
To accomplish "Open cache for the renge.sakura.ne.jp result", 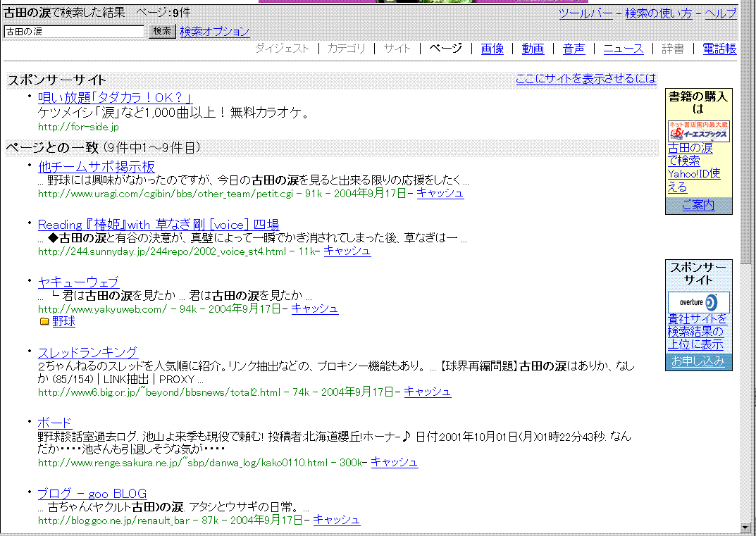I will (x=394, y=462).
